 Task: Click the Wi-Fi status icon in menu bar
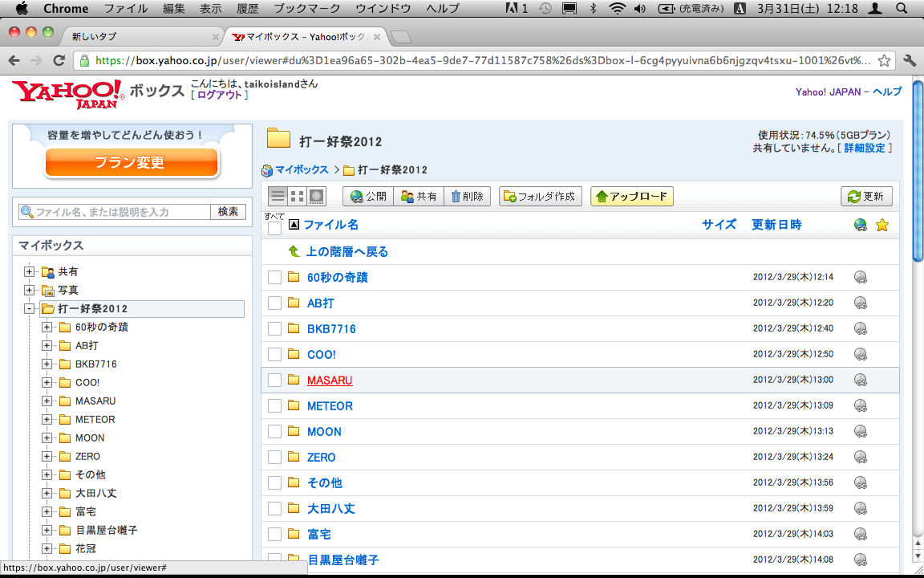coord(617,8)
